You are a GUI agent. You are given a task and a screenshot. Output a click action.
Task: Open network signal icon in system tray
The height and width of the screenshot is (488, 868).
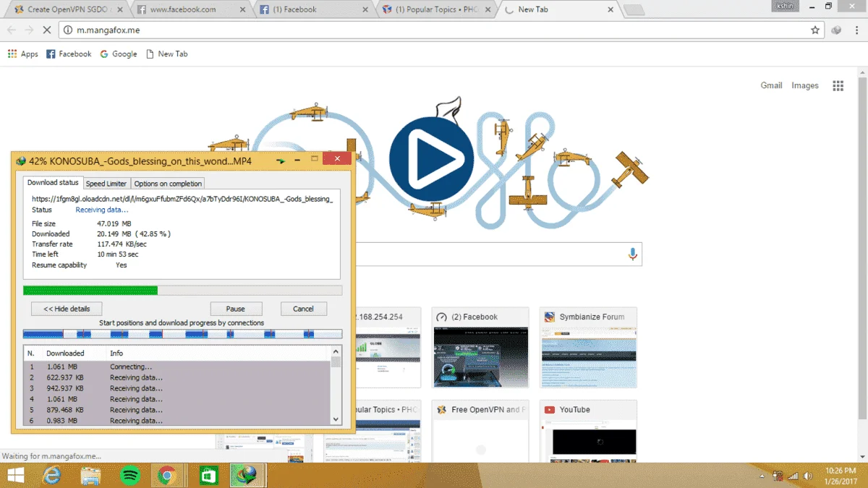pyautogui.click(x=793, y=476)
